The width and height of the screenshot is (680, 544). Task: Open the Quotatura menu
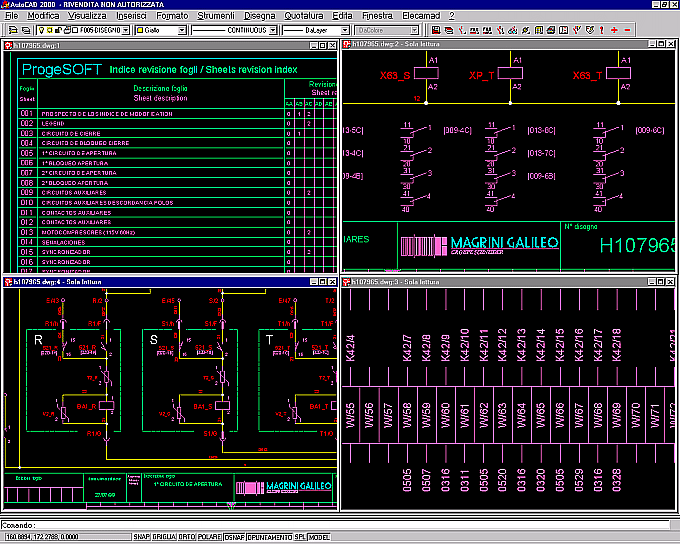pyautogui.click(x=304, y=16)
